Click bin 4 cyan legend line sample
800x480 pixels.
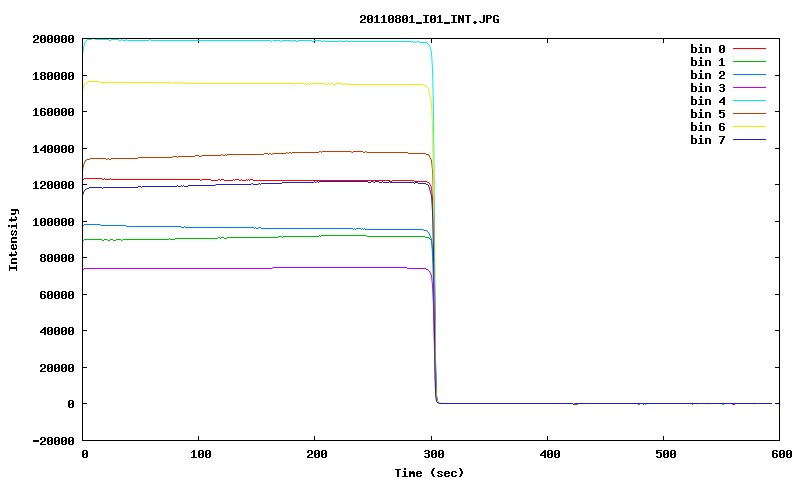[x=749, y=100]
